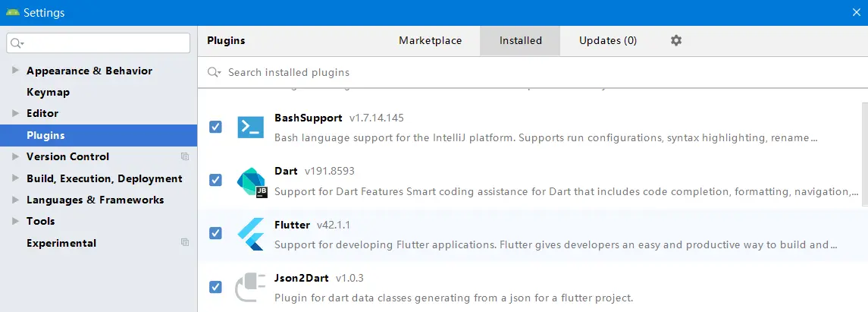Open the Appearance & Behavior label
The height and width of the screenshot is (312, 868).
click(89, 71)
